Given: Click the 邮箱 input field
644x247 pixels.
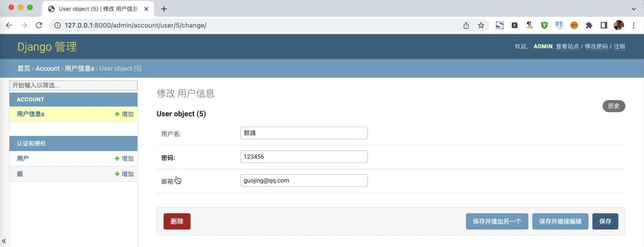Looking at the screenshot, I should tap(304, 180).
